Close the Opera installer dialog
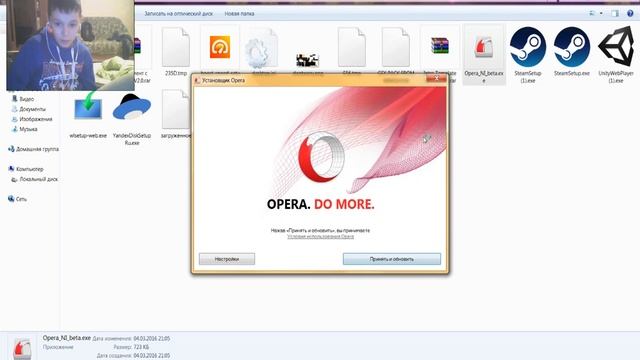This screenshot has width=640, height=360. 436,78
